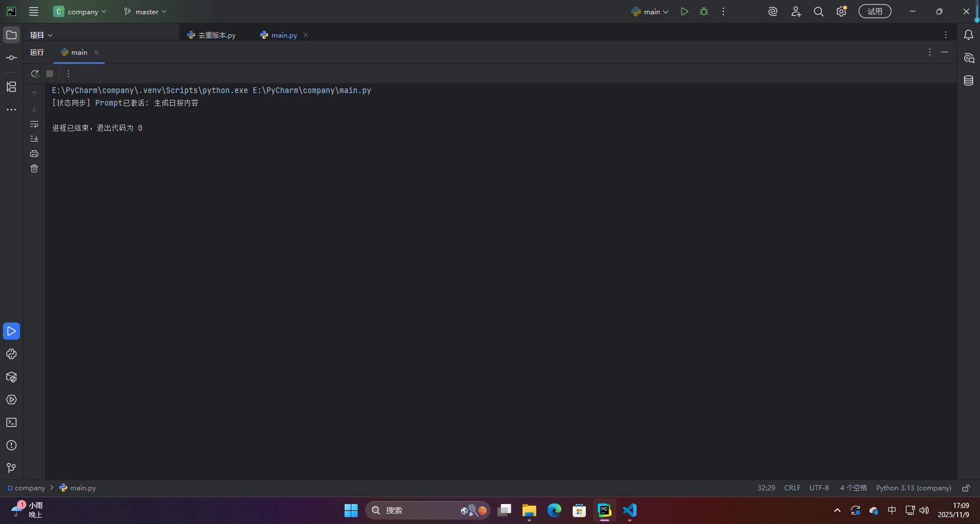
Task: Jump up the stack trace arrow
Action: coord(34,94)
